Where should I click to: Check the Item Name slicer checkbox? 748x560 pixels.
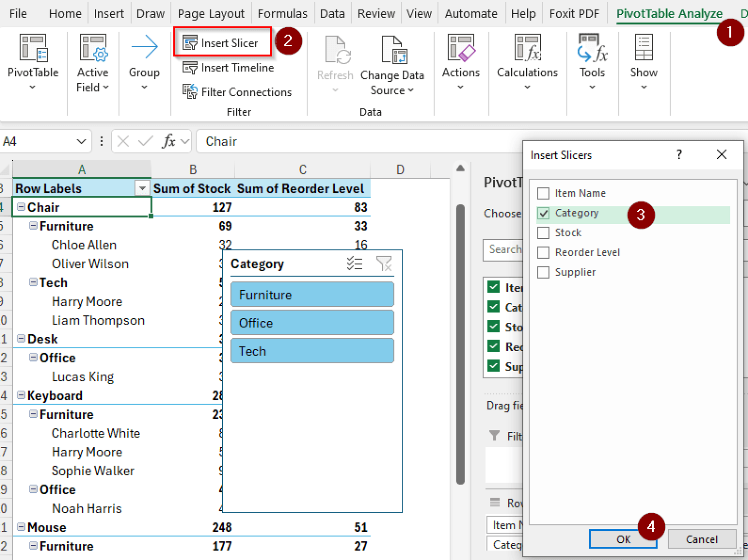pos(543,193)
